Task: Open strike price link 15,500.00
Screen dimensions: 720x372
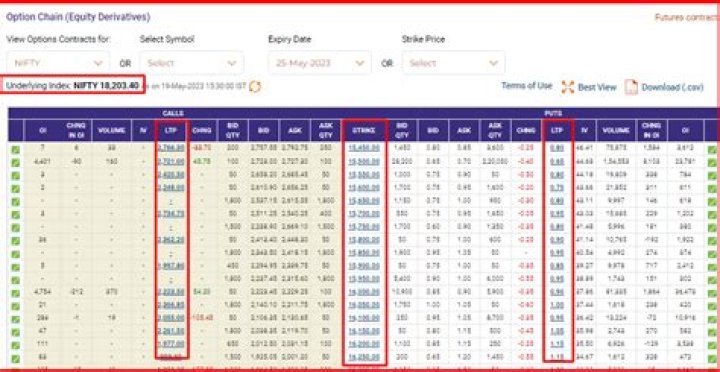Action: [364, 162]
